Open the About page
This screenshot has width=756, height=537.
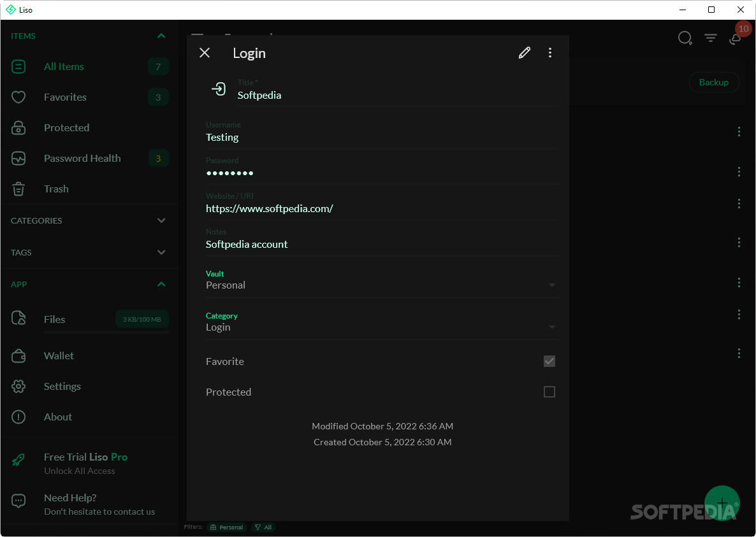click(90, 417)
